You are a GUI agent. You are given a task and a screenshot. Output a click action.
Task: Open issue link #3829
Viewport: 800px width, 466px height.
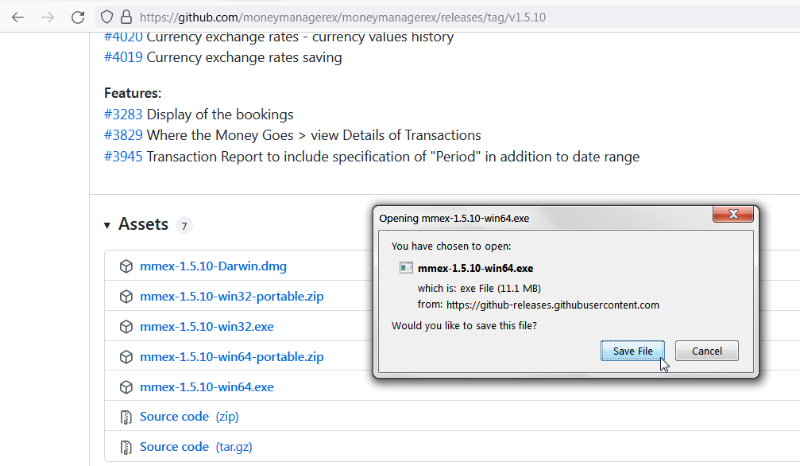(x=123, y=135)
